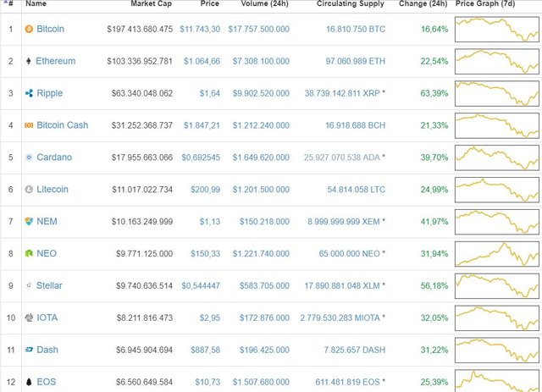Sort table by Market Cap header
This screenshot has width=542, height=392.
(x=151, y=3)
